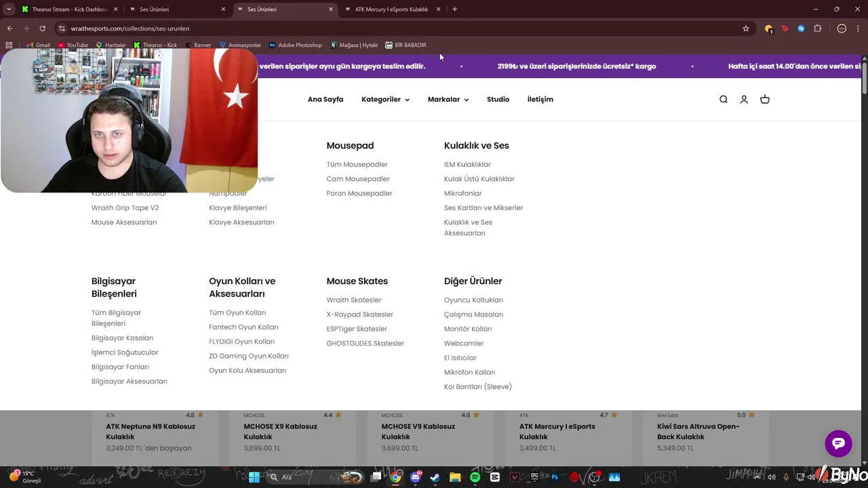Open Poron Mousepadler link
The height and width of the screenshot is (488, 868).
coord(359,193)
